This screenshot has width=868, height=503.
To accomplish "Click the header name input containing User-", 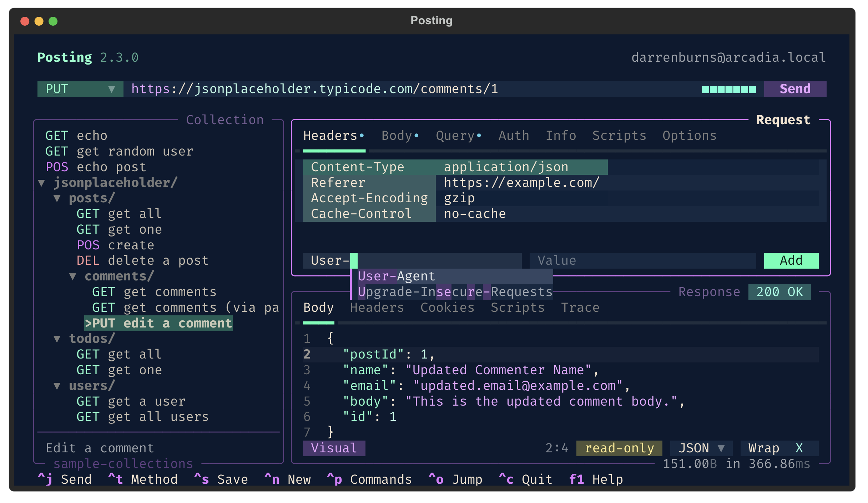I will pyautogui.click(x=412, y=260).
